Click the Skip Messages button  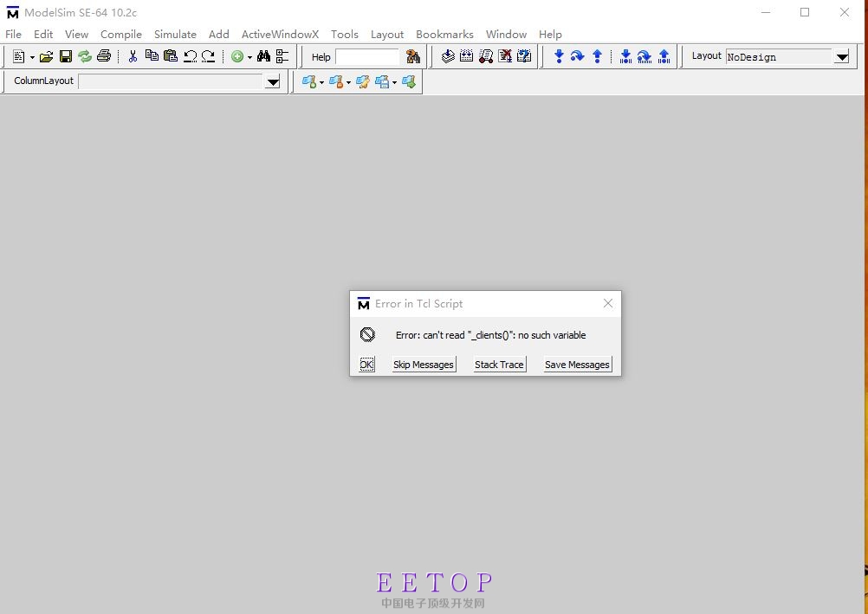(x=424, y=365)
